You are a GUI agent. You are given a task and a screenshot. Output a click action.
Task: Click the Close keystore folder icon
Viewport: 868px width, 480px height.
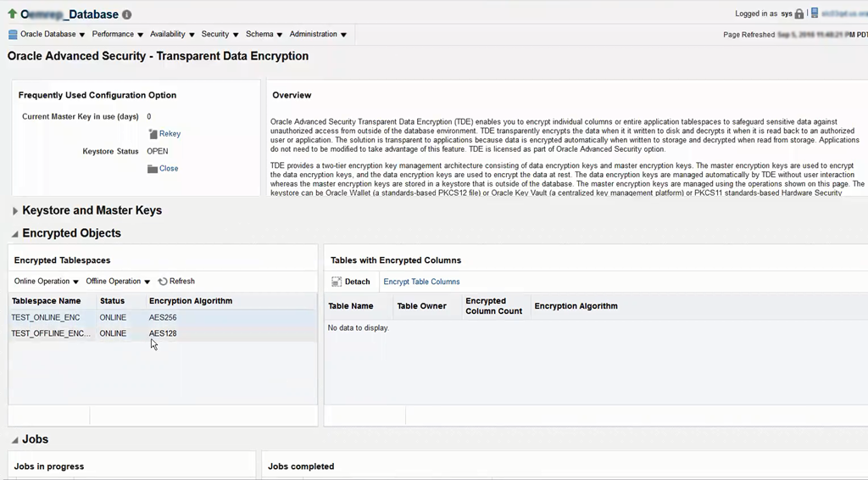tap(153, 169)
